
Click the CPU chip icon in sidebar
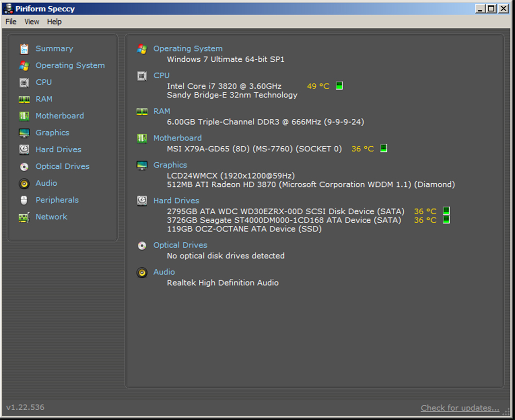coord(24,82)
